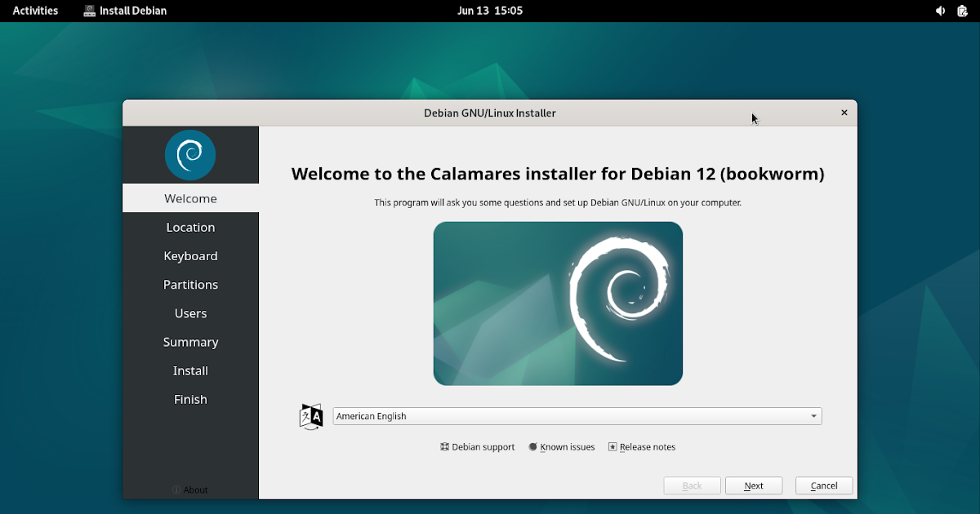This screenshot has height=514, width=980.
Task: Click Next to continue the installer
Action: click(x=754, y=485)
